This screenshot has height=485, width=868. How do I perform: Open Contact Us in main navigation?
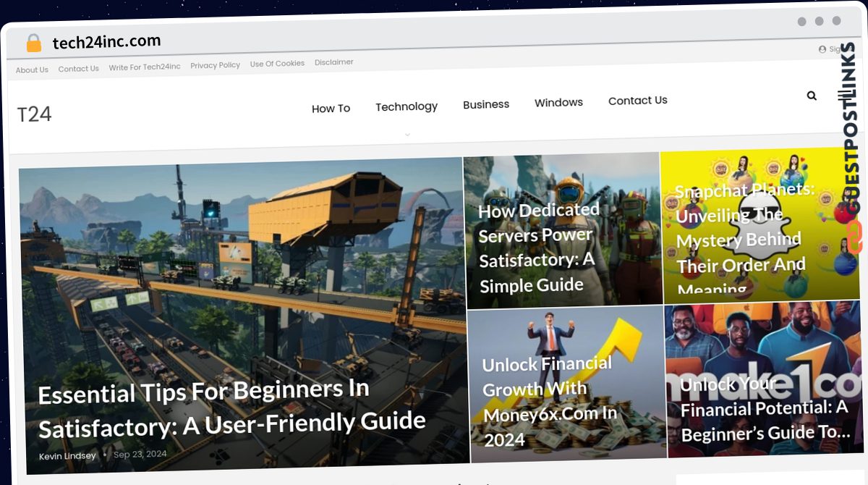tap(638, 101)
